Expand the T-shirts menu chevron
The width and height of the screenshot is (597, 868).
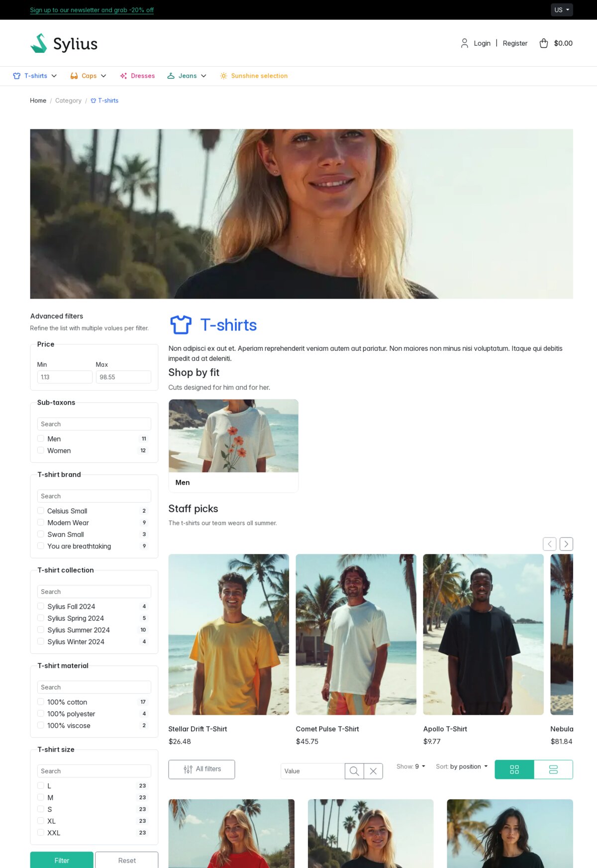tap(54, 76)
